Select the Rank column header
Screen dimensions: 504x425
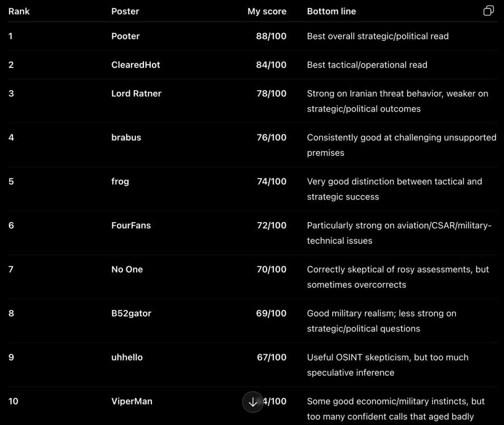coord(19,11)
